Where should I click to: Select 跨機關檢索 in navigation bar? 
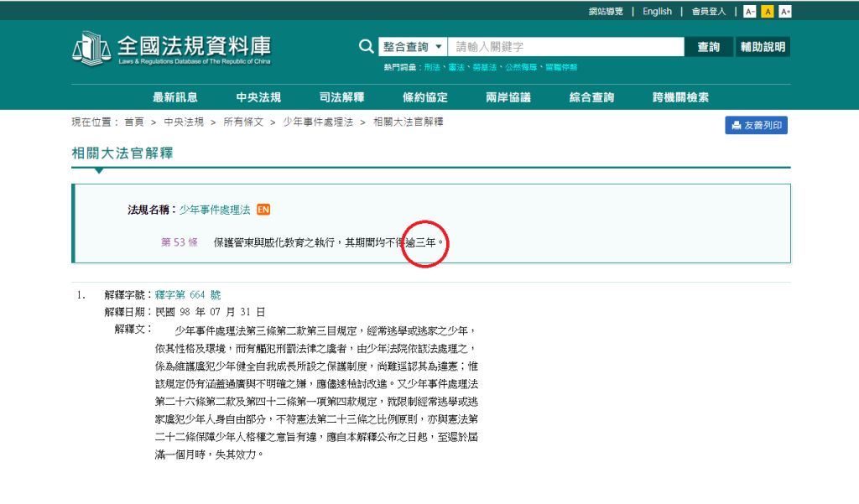pyautogui.click(x=680, y=97)
